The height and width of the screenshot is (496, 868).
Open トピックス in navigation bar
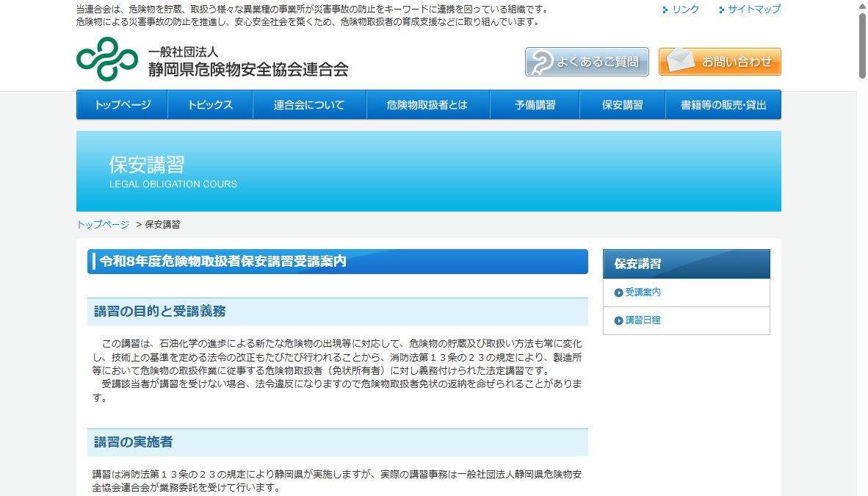click(x=210, y=105)
